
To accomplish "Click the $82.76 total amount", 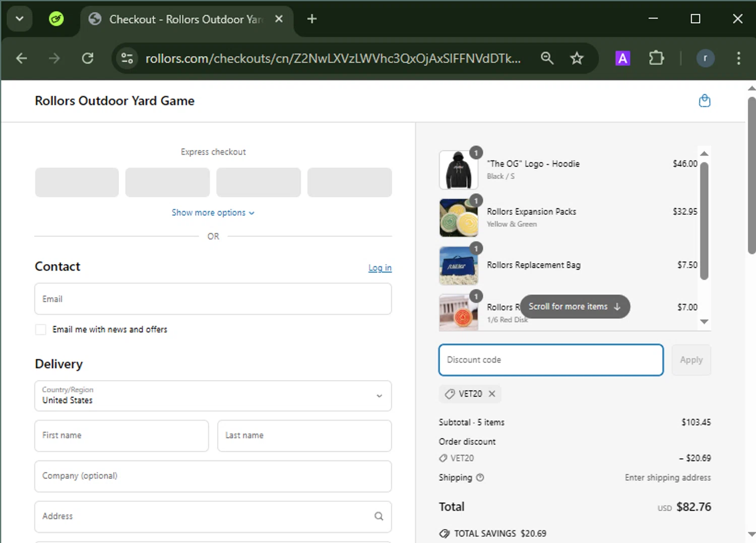I will pyautogui.click(x=694, y=507).
